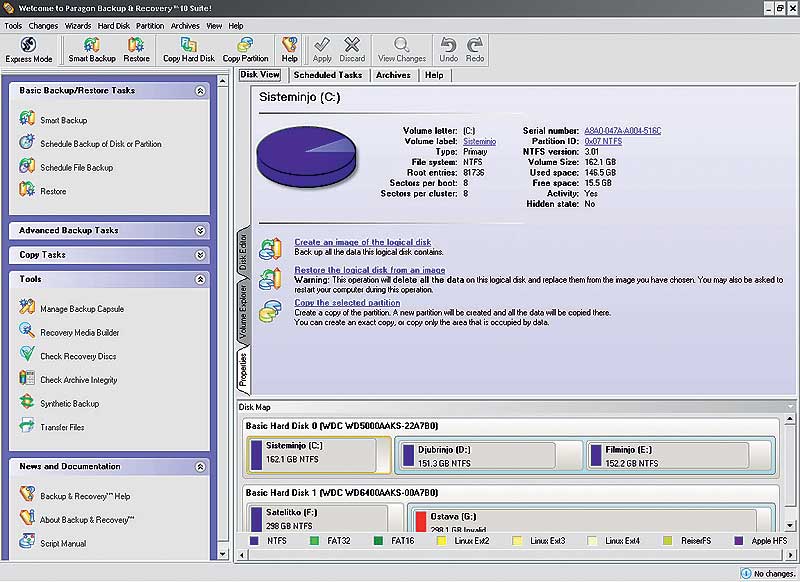Open Backup & Recovery Help documentation
The image size is (800, 582).
pyautogui.click(x=85, y=496)
